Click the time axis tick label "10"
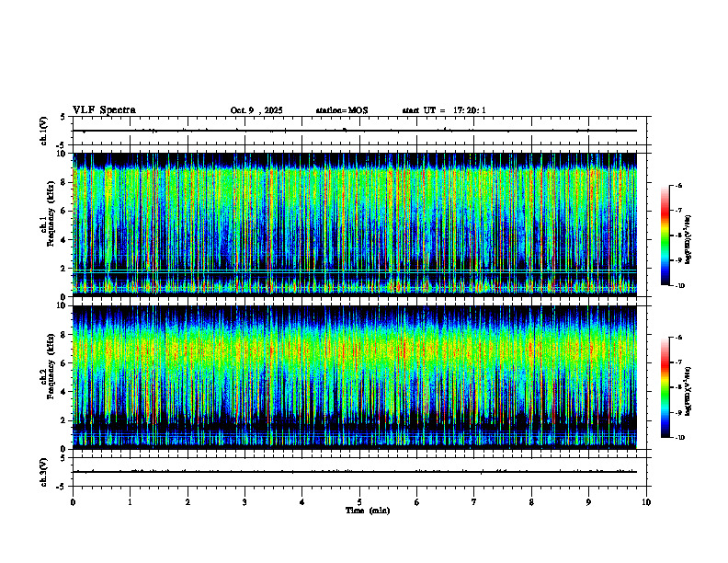 tap(646, 502)
